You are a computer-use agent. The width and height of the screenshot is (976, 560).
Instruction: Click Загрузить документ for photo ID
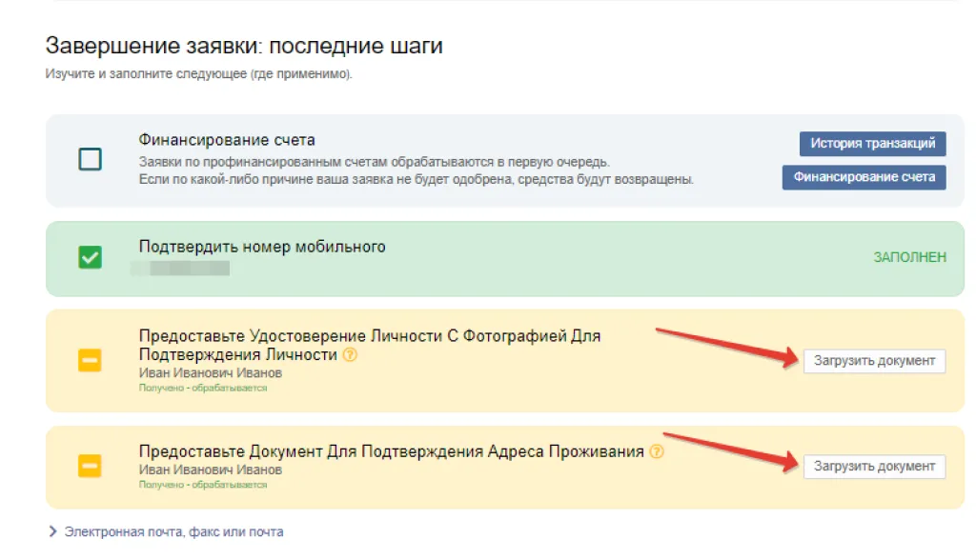click(x=874, y=361)
